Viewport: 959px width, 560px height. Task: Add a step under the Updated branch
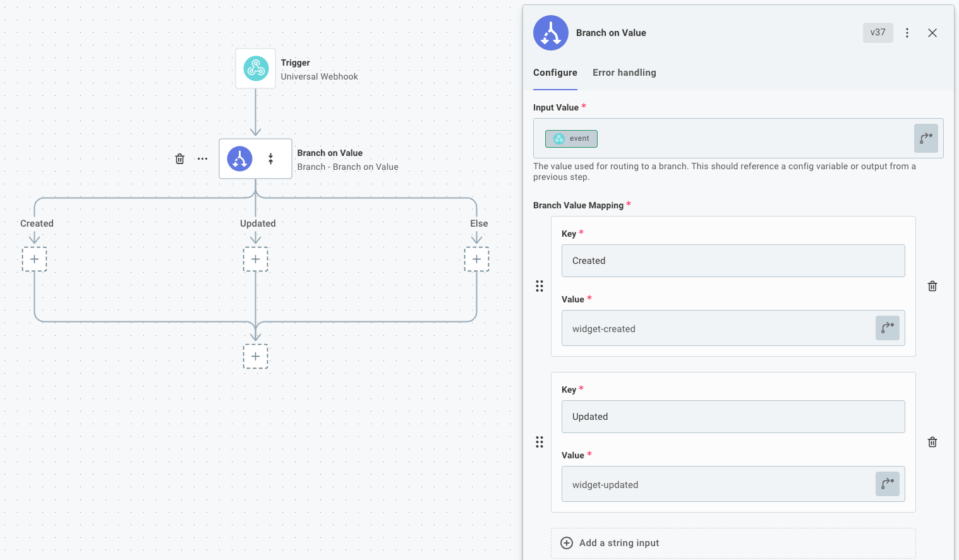255,259
